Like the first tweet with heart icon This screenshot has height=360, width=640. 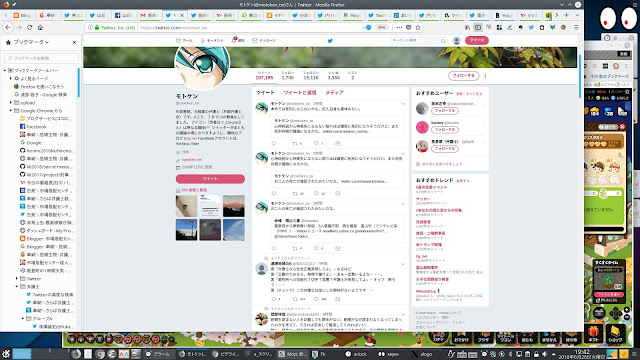coord(316,143)
